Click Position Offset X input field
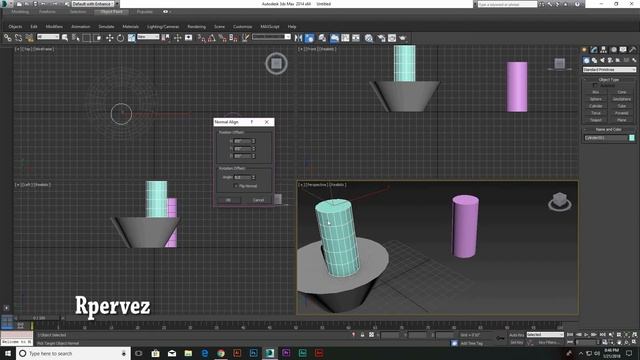 pyautogui.click(x=242, y=141)
